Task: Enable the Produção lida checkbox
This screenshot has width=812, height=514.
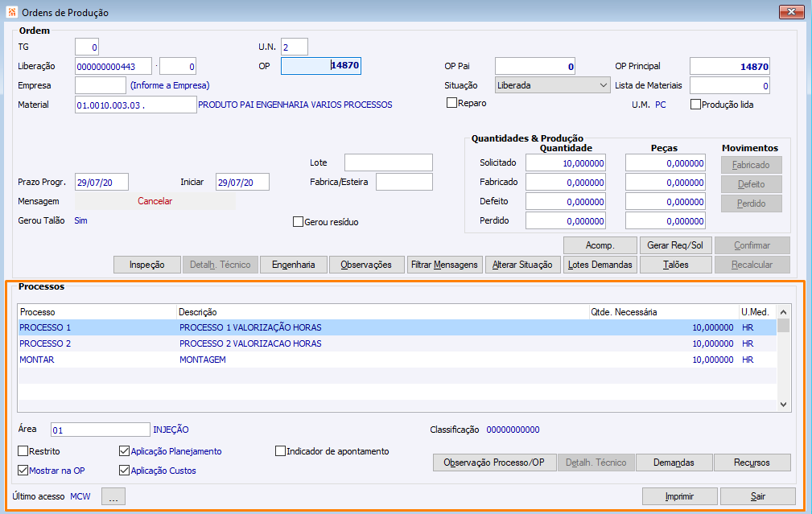Action: tap(696, 105)
